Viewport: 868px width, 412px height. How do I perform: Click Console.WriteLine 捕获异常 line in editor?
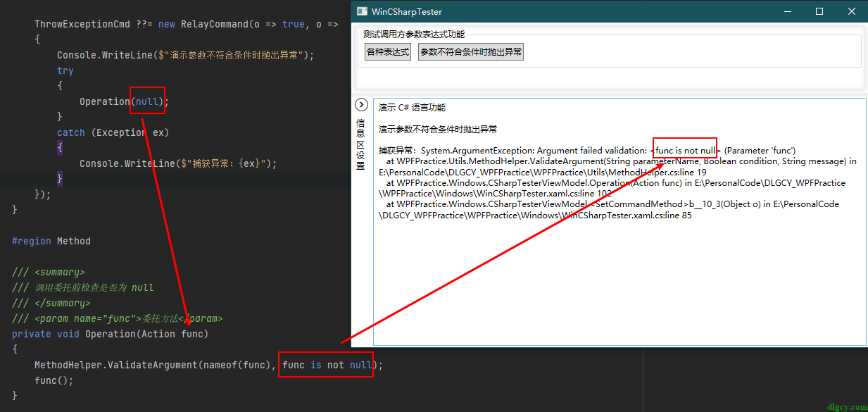click(x=178, y=163)
